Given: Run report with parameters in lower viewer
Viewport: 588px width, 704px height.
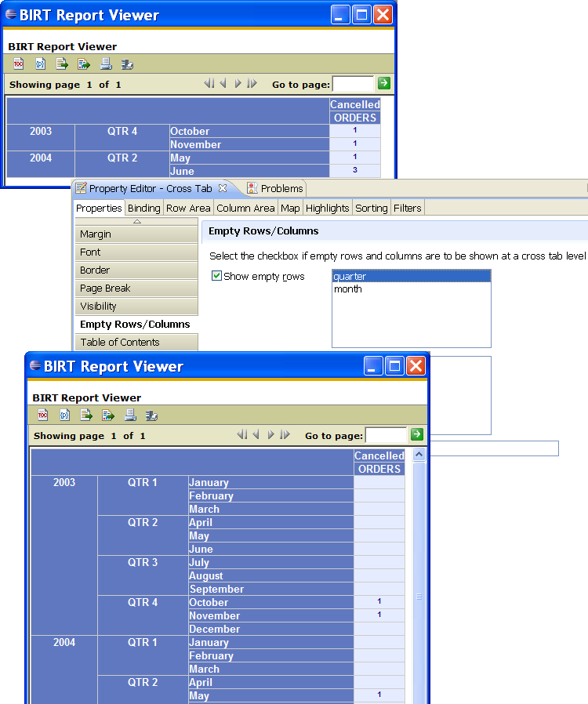Looking at the screenshot, I should point(64,415).
